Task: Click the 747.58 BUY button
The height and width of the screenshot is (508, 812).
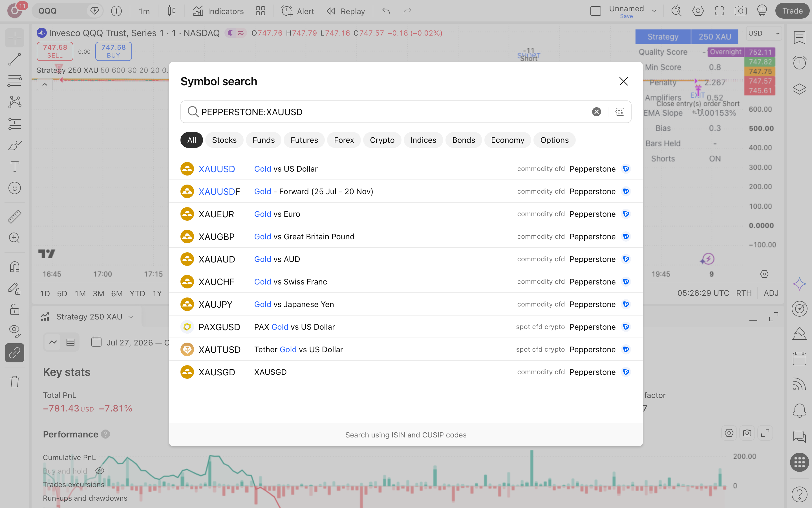Action: coord(113,51)
